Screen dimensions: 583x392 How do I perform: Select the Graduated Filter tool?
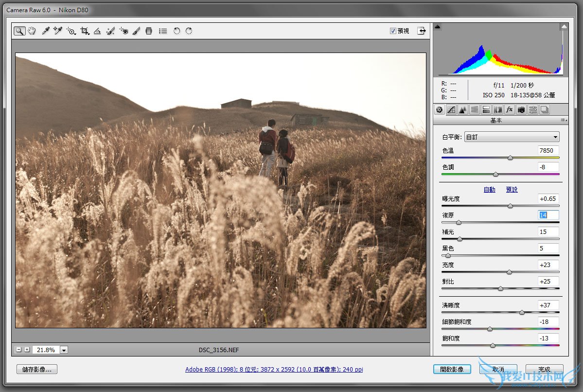tap(149, 31)
